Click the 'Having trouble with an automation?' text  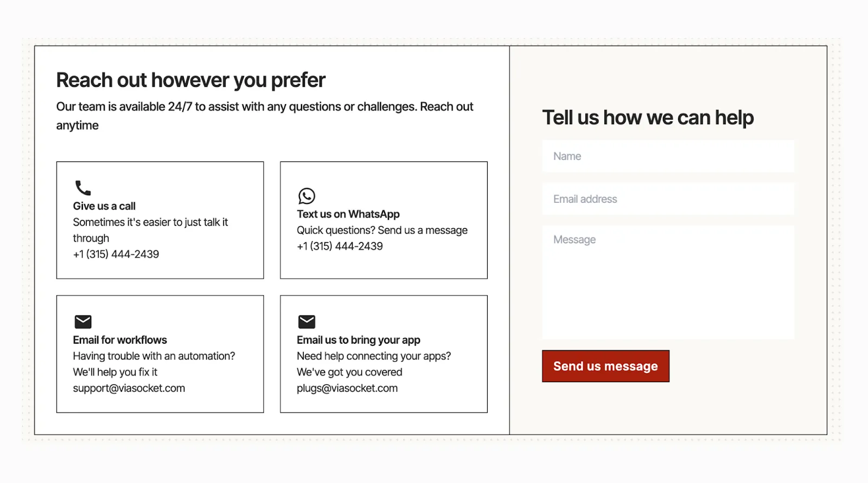[x=154, y=356]
